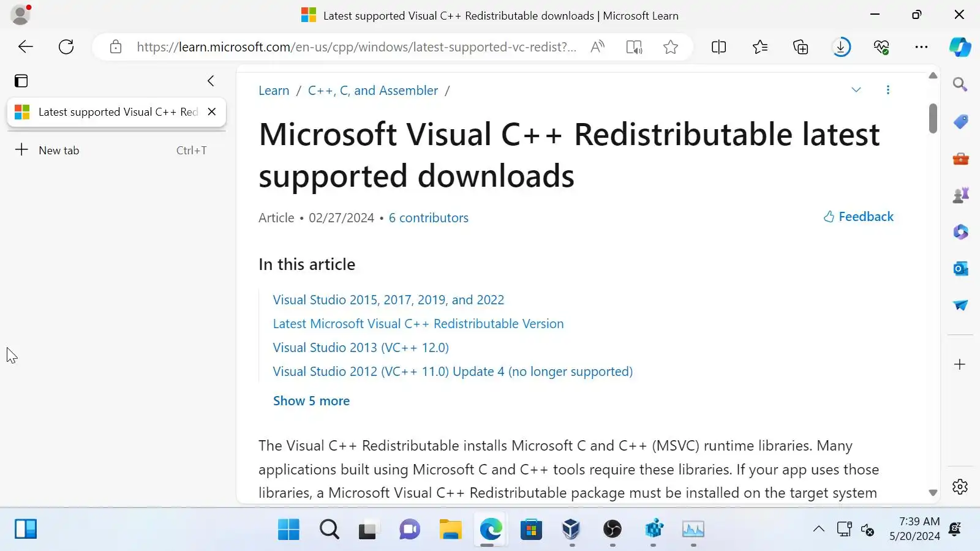This screenshot has width=980, height=551.
Task: Open Microsoft 365 in sidebar
Action: [x=960, y=232]
